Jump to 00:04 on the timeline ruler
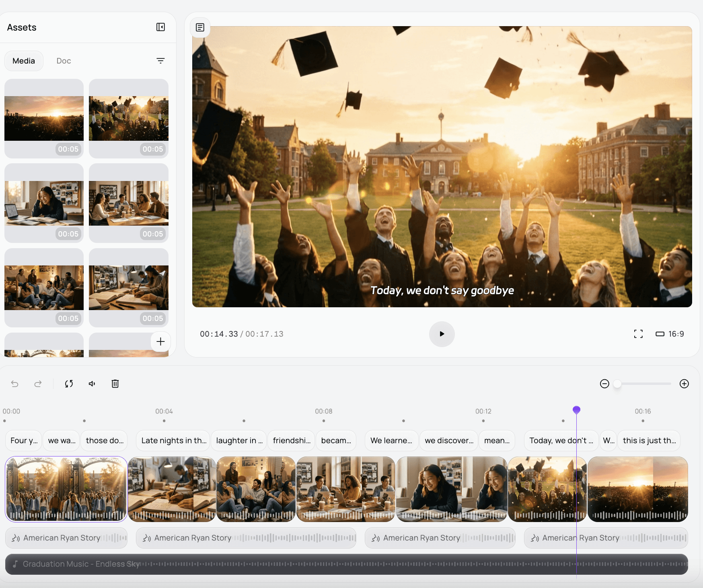703x588 pixels. coord(164,411)
